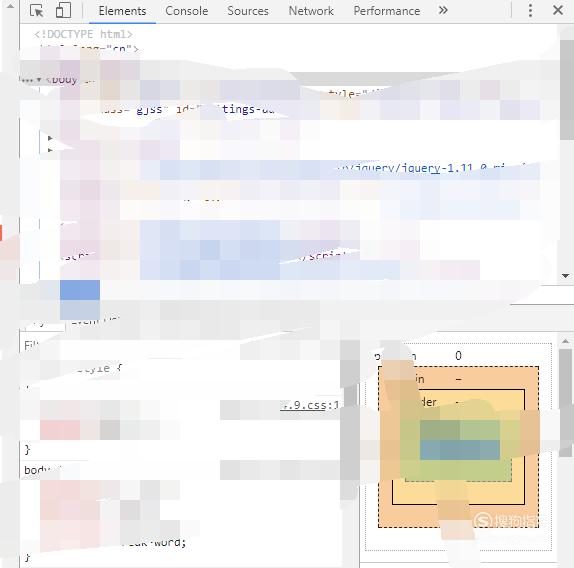Select the <!DOCTYPE html> line
The height and width of the screenshot is (568, 574).
[83, 34]
